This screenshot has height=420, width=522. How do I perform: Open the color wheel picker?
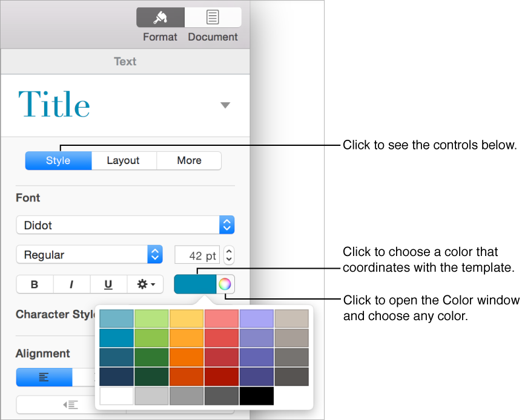[x=225, y=284]
